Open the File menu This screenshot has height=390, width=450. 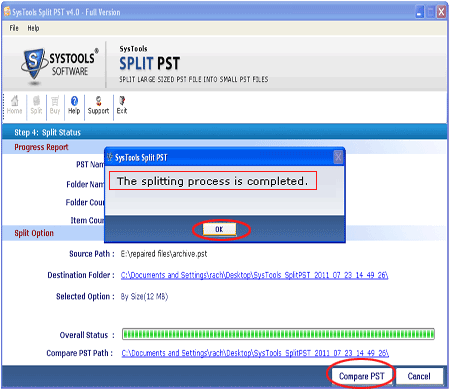point(14,28)
